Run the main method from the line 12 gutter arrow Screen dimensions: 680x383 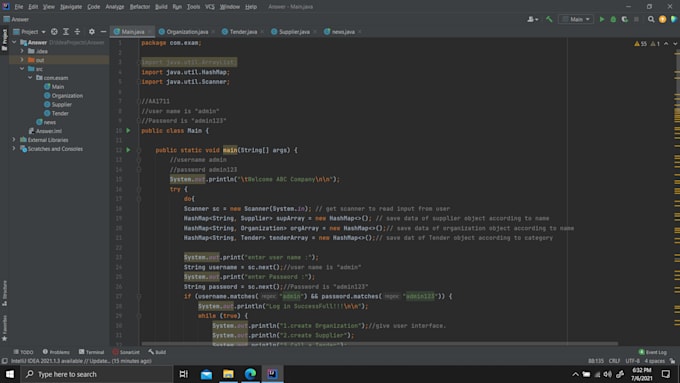(128, 150)
